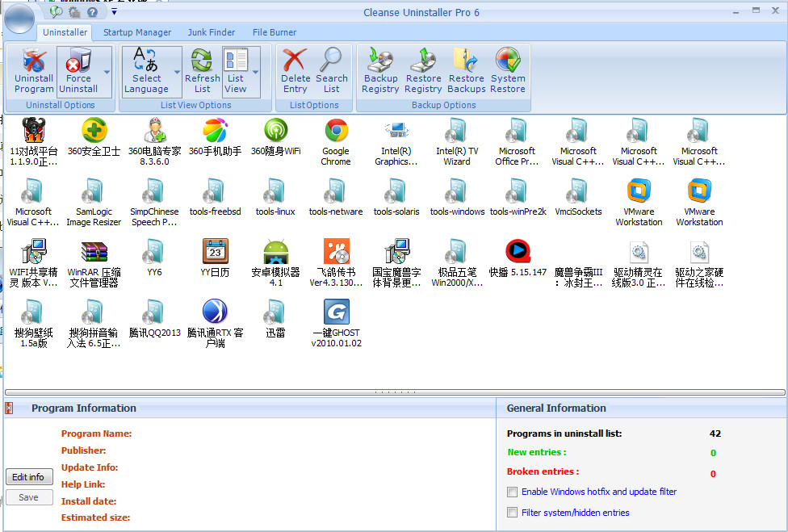Select WIFI共享精灵 entry
Viewport: 788px width, 532px height.
click(34, 263)
